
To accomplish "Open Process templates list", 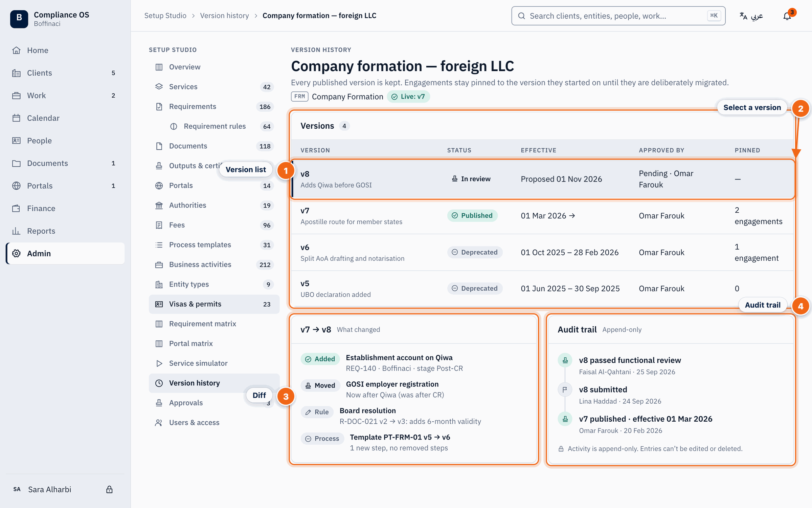I will pos(214,245).
